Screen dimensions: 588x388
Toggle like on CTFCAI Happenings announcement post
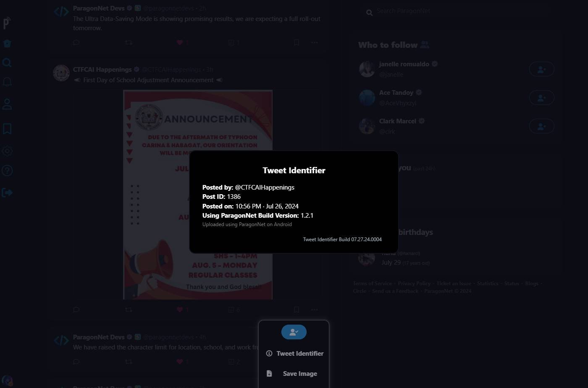180,310
